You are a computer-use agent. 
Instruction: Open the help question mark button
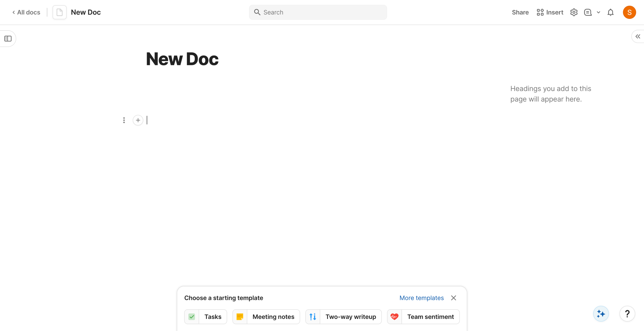tap(627, 314)
